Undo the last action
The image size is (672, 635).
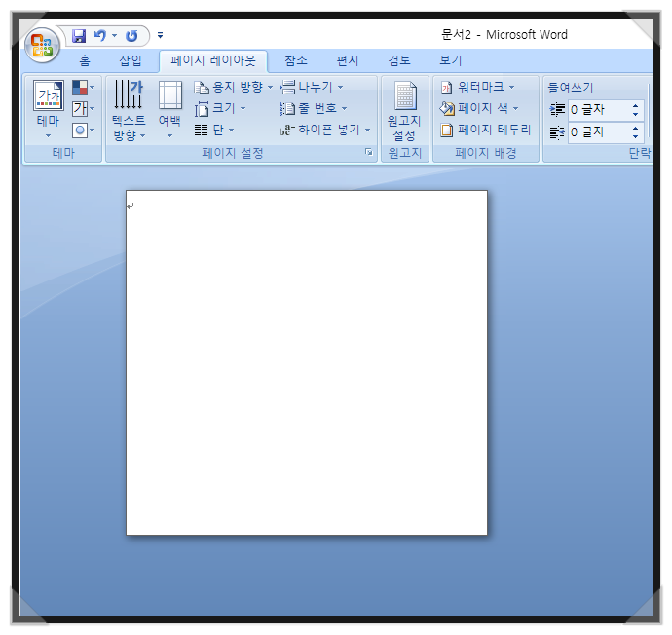pos(100,36)
